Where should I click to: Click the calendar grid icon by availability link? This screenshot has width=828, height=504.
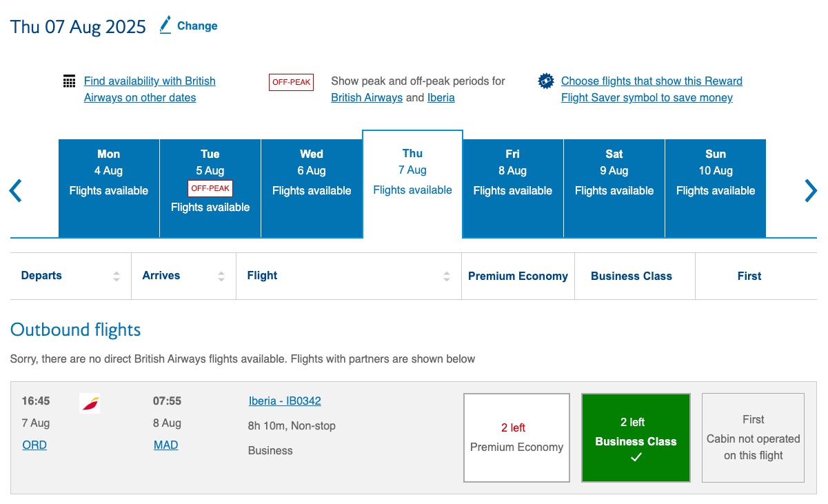69,81
